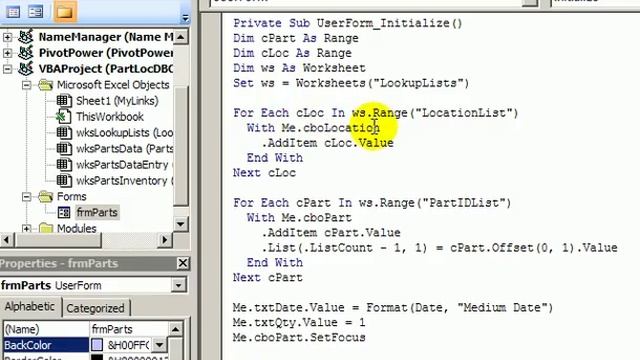Close the Properties - frmParts pane
640x360 pixels.
pos(183,263)
